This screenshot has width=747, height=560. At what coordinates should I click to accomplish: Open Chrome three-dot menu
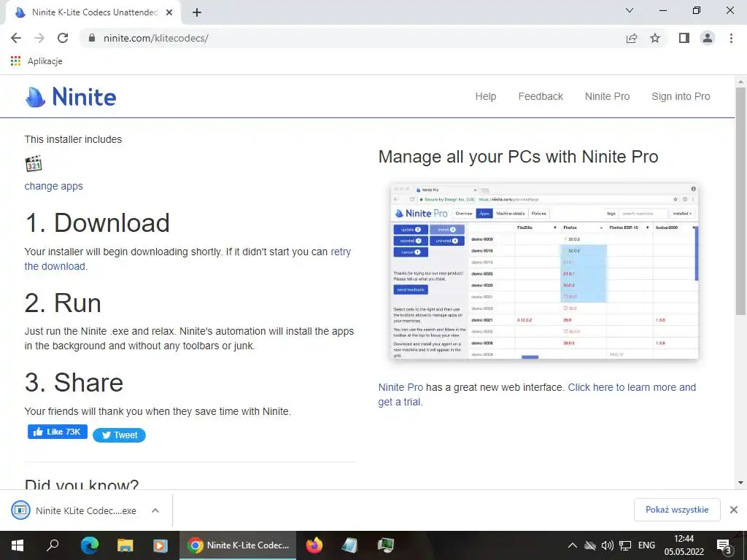point(731,38)
